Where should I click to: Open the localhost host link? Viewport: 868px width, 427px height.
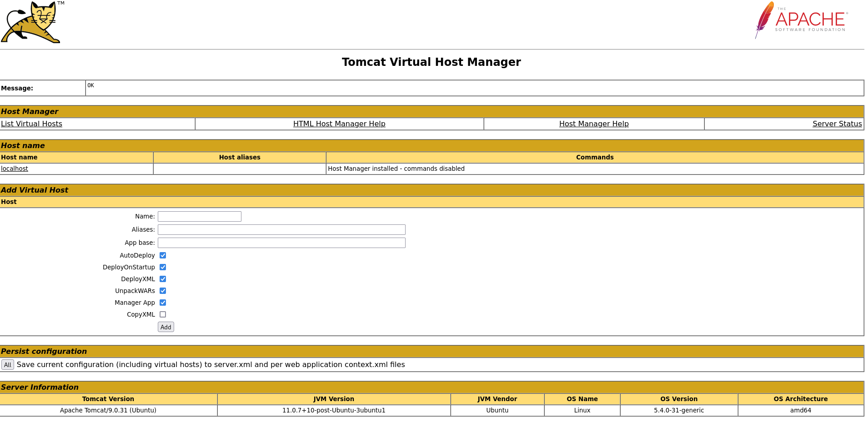click(15, 169)
